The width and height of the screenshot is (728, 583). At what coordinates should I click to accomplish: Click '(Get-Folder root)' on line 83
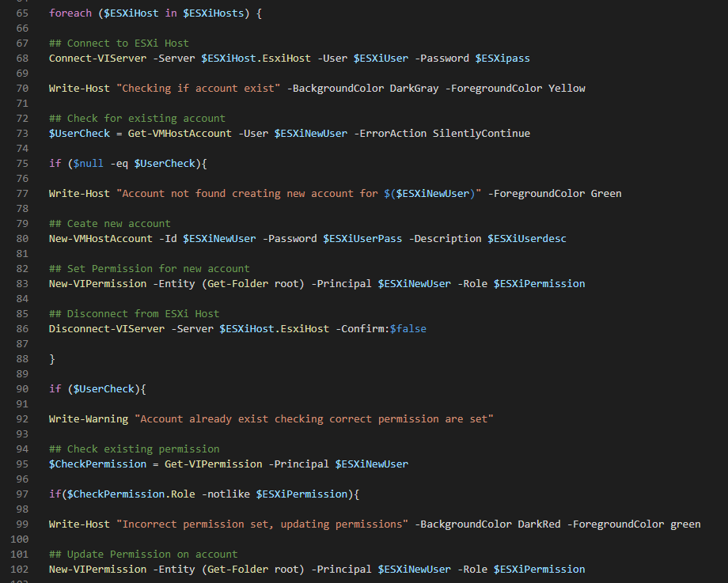253,284
